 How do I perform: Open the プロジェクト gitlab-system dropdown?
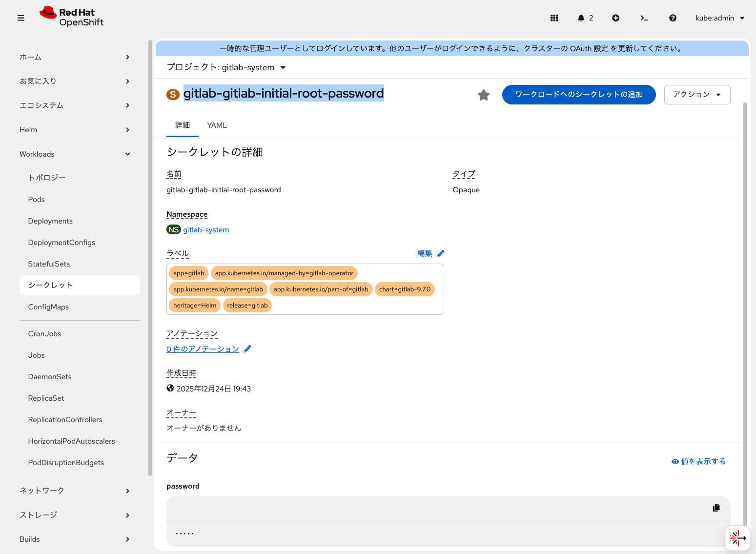click(226, 67)
